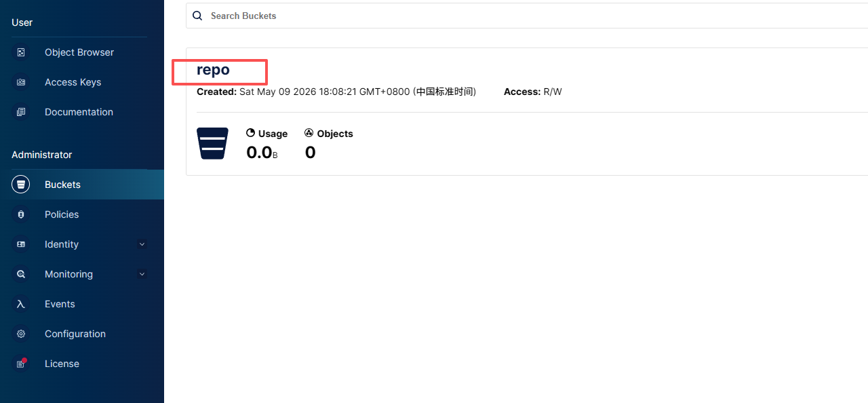Click the Monitoring magnifier icon

tap(21, 274)
